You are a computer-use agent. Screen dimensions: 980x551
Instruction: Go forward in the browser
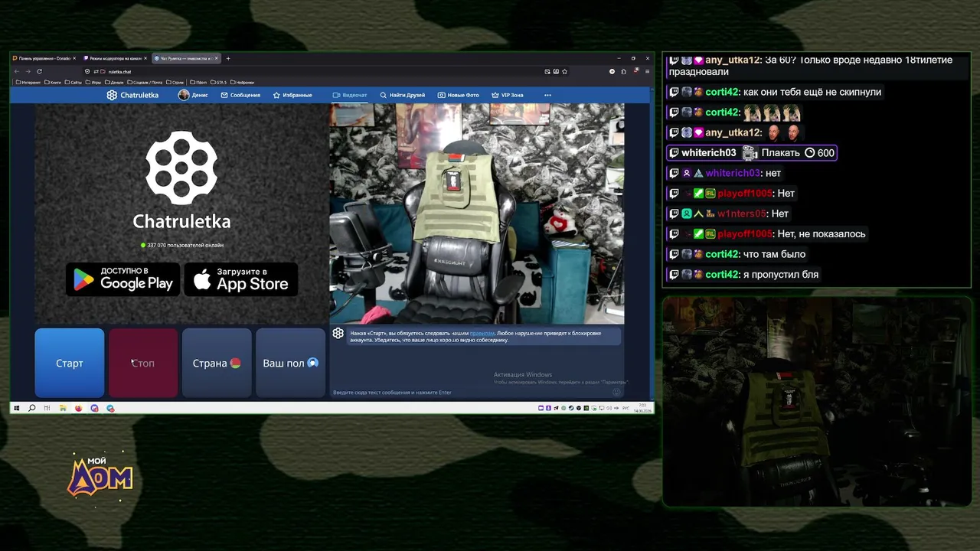tap(28, 71)
